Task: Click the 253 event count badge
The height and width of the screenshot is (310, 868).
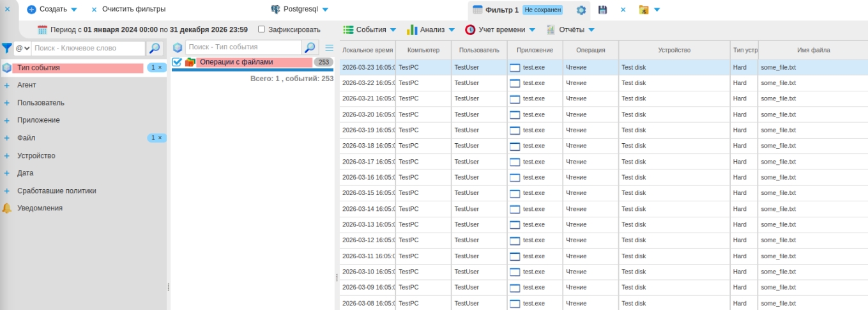Action: pyautogui.click(x=324, y=62)
